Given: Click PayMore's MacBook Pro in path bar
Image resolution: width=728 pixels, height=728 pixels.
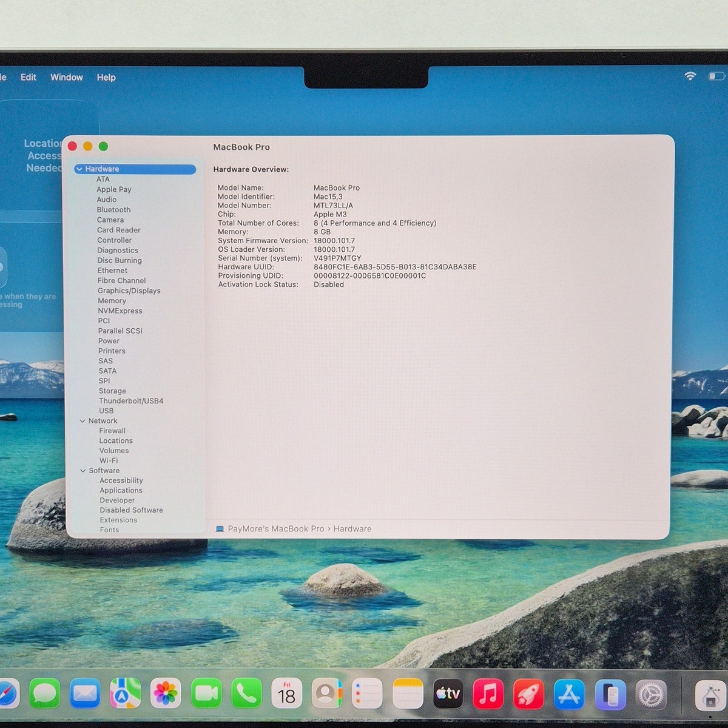Looking at the screenshot, I should [276, 529].
